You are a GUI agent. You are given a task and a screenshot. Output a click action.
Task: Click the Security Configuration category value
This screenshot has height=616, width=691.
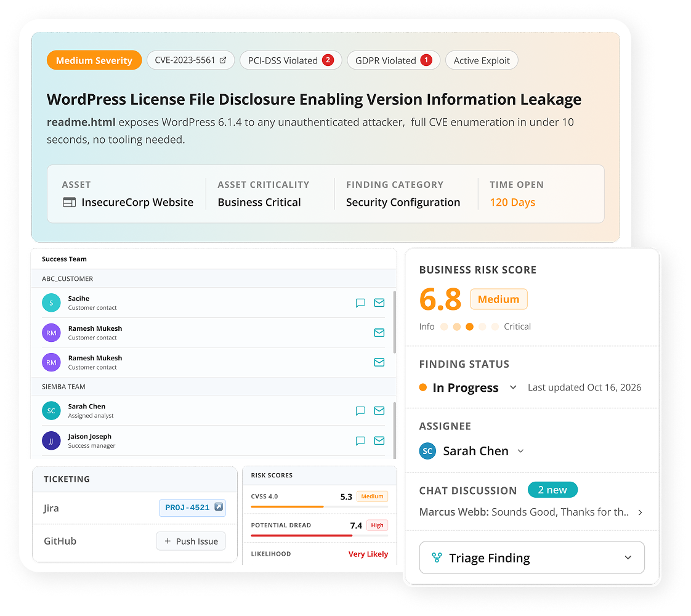(403, 202)
